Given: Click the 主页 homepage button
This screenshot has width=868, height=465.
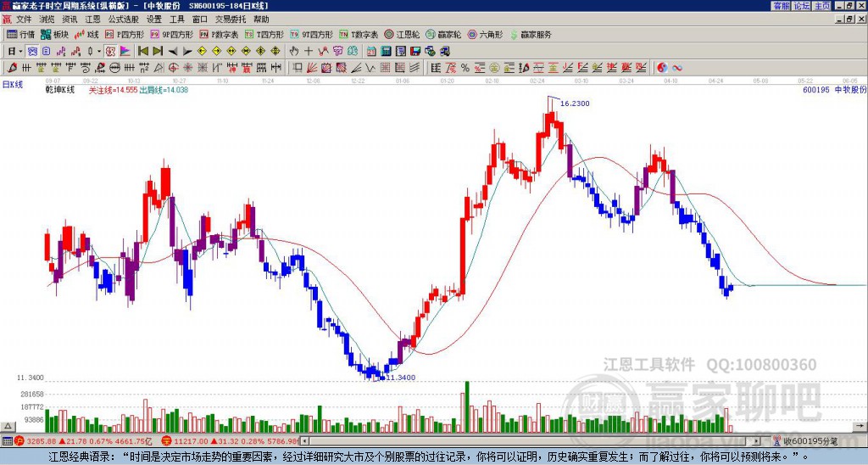Looking at the screenshot, I should [x=822, y=6].
